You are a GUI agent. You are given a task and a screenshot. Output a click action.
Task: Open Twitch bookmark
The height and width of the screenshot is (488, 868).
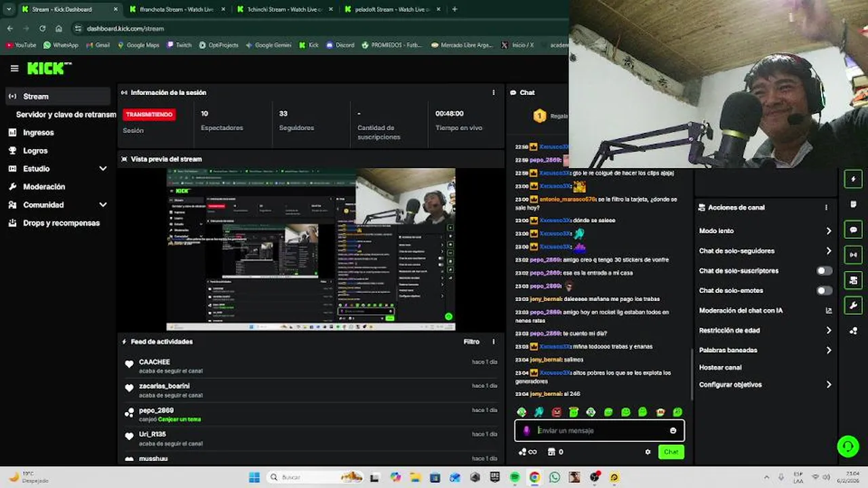[x=179, y=45]
